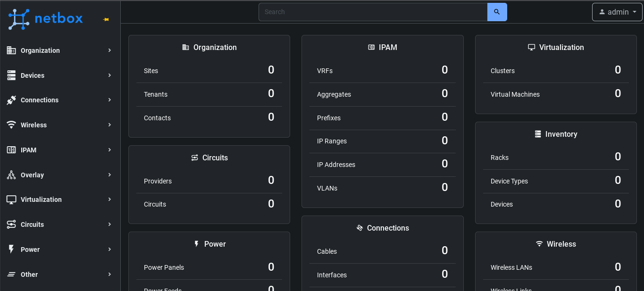Select the Virtualization monitor icon in sidebar
Image resolution: width=644 pixels, height=291 pixels.
[x=11, y=200]
